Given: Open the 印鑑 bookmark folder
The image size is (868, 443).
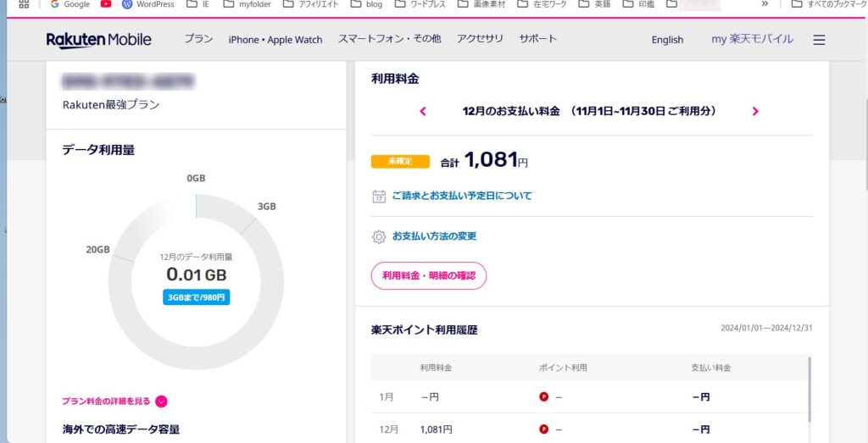Looking at the screenshot, I should coord(638,4).
